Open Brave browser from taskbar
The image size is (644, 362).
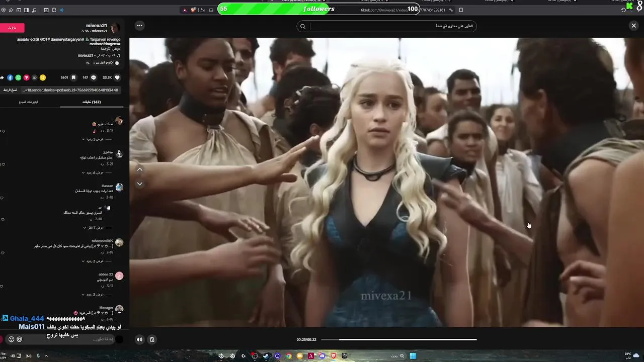tap(333, 356)
